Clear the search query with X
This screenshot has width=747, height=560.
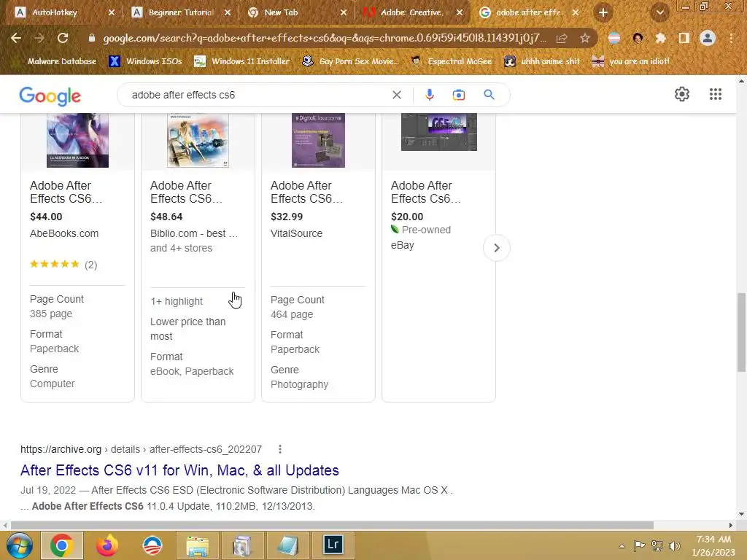(x=396, y=95)
